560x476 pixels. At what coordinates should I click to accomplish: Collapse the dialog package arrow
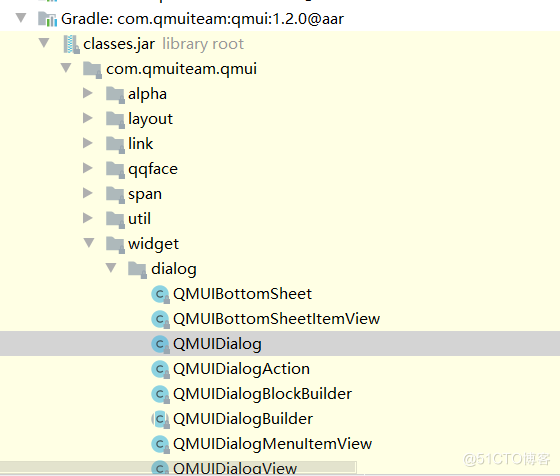[x=111, y=268]
